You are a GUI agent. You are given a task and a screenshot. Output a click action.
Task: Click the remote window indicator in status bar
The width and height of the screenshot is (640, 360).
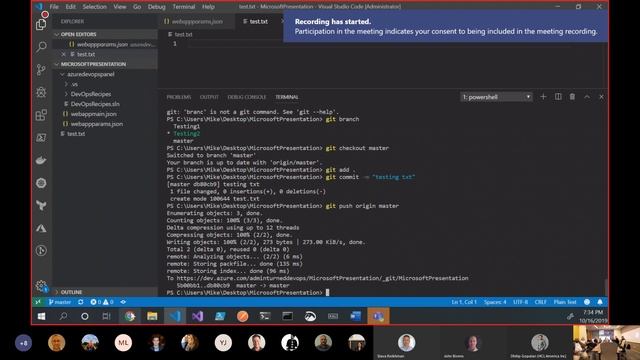point(38,302)
